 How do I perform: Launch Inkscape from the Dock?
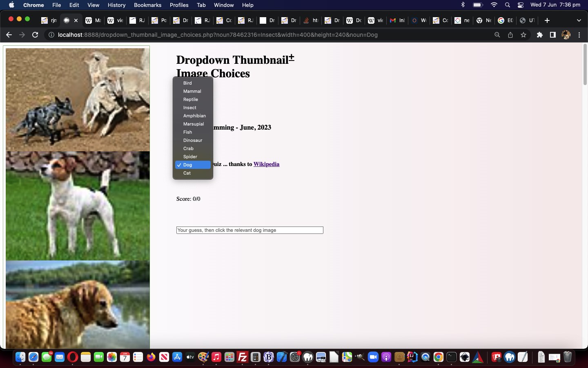pyautogui.click(x=465, y=357)
